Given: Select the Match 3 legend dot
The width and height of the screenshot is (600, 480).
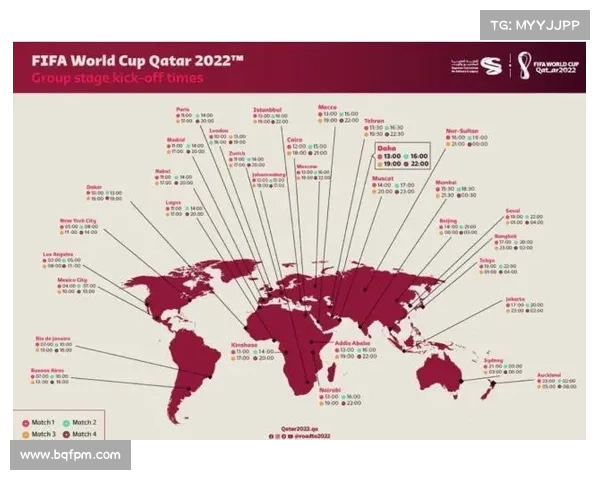Looking at the screenshot, I should (x=26, y=435).
